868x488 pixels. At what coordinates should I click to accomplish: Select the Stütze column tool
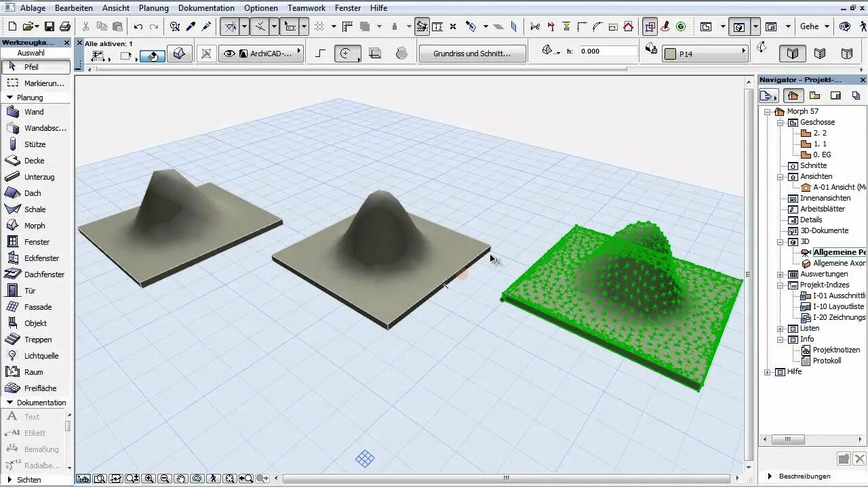coord(35,144)
